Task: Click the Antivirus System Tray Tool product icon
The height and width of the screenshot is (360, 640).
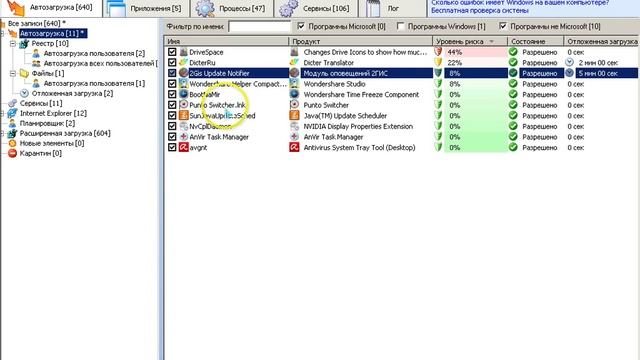Action: pos(294,147)
